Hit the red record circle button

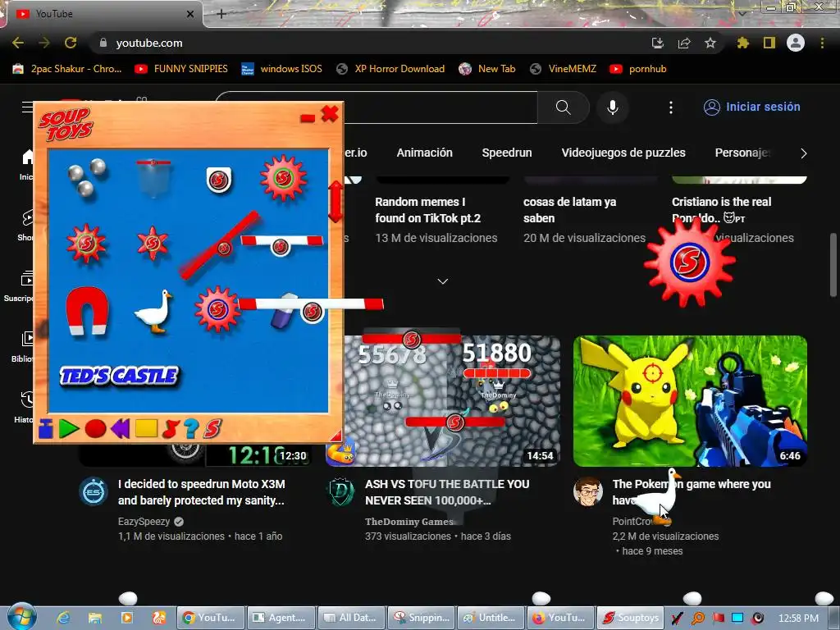pyautogui.click(x=95, y=428)
